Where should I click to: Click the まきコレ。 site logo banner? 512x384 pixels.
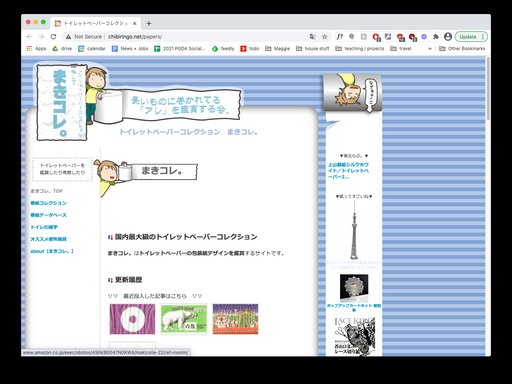pyautogui.click(x=62, y=102)
